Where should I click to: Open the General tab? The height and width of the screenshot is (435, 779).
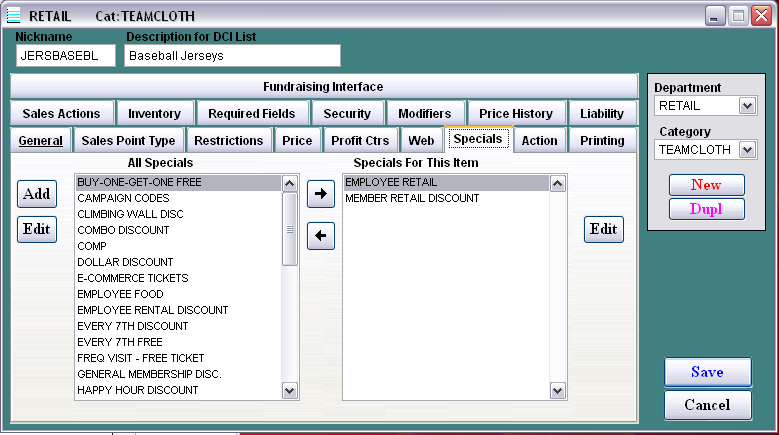click(41, 141)
